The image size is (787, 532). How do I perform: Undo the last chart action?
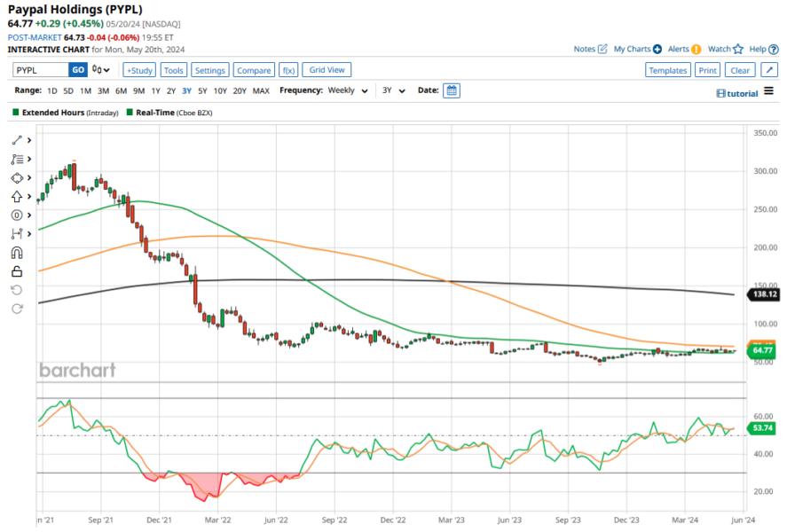(17, 290)
